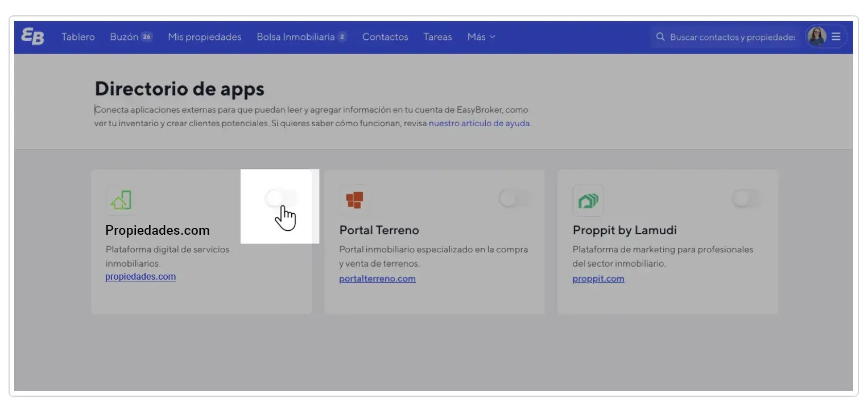Visit the propiedades.com website link
Image resolution: width=868 pixels, height=407 pixels.
(x=140, y=276)
